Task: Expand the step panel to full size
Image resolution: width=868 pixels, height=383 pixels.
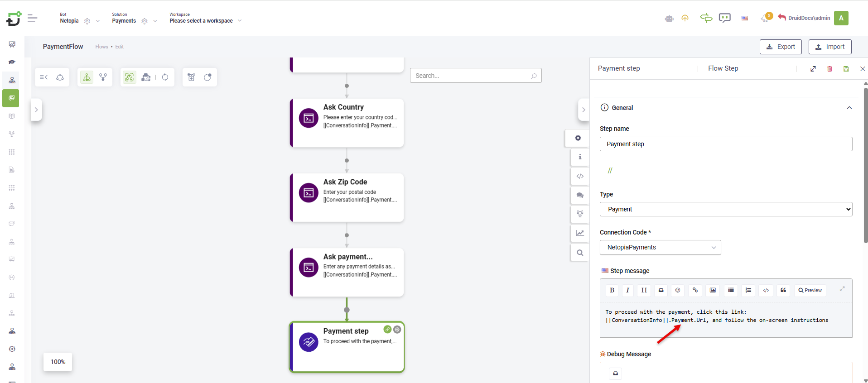Action: (813, 69)
